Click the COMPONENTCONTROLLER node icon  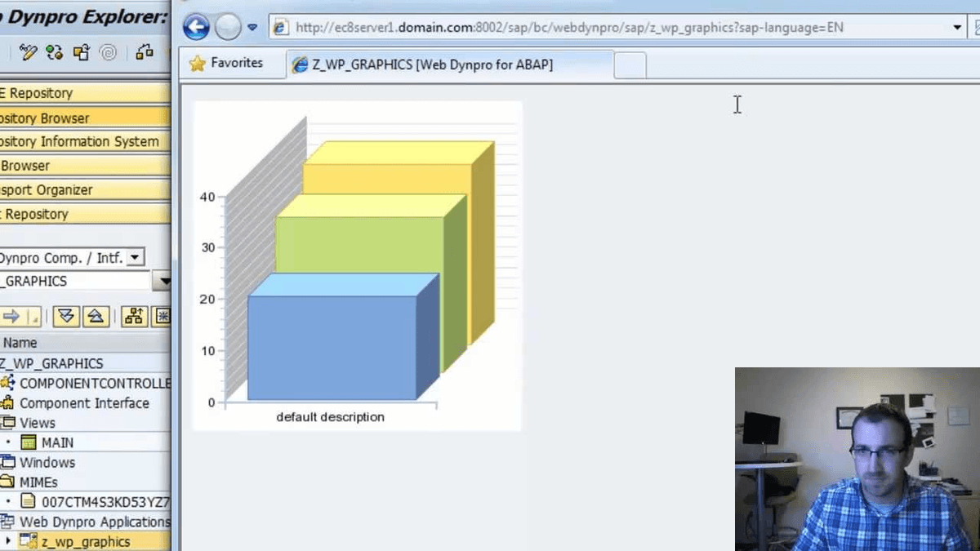(7, 383)
